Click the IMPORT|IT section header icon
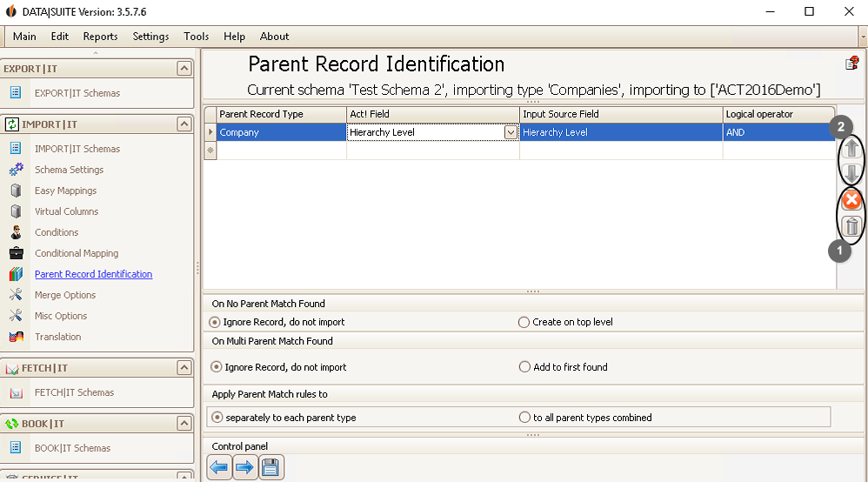Viewport: 868px width, 482px height. point(11,124)
